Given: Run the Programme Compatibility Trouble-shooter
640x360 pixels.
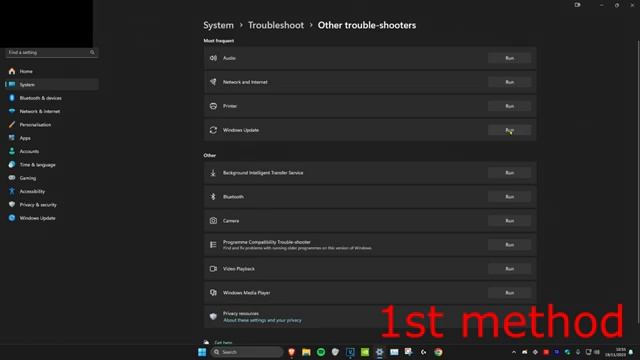Looking at the screenshot, I should pyautogui.click(x=509, y=245).
